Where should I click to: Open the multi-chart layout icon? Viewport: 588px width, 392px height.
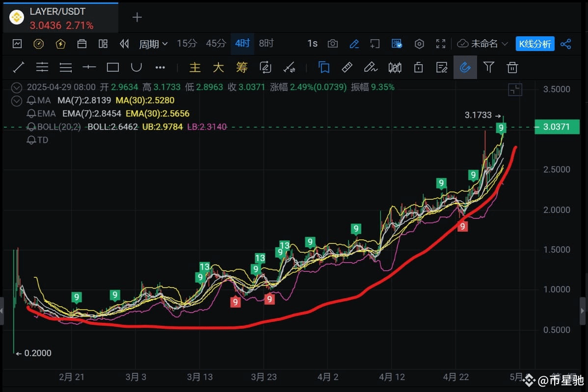103,44
